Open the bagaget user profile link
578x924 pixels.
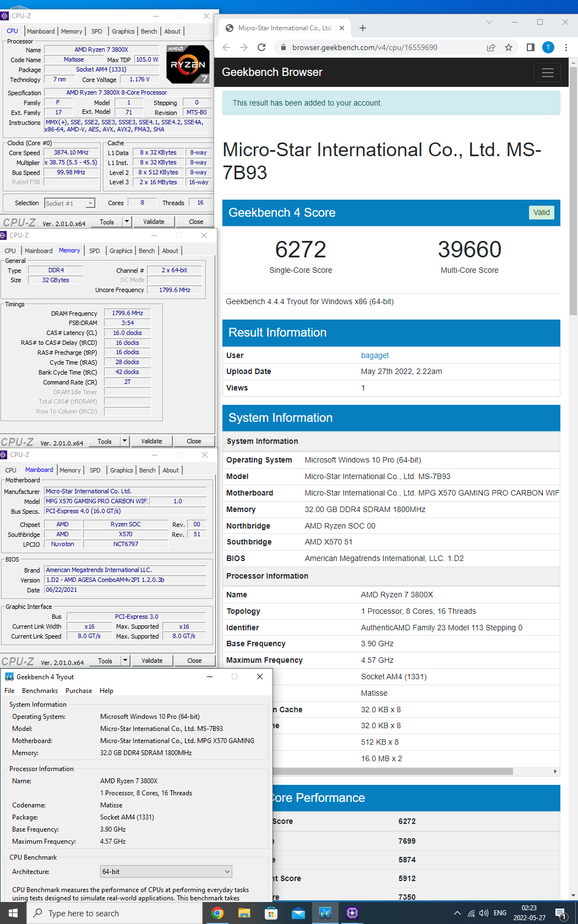pos(375,355)
